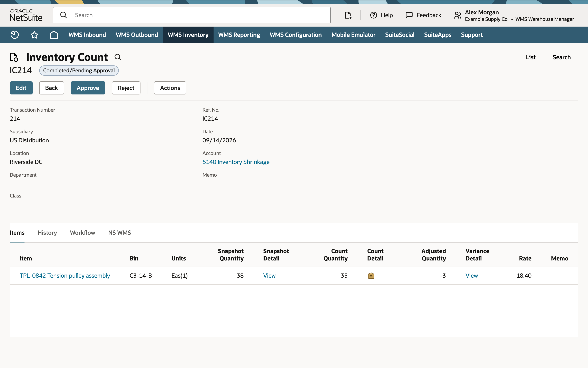This screenshot has height=368, width=588.
Task: Click the Search link beside List
Action: 561,57
